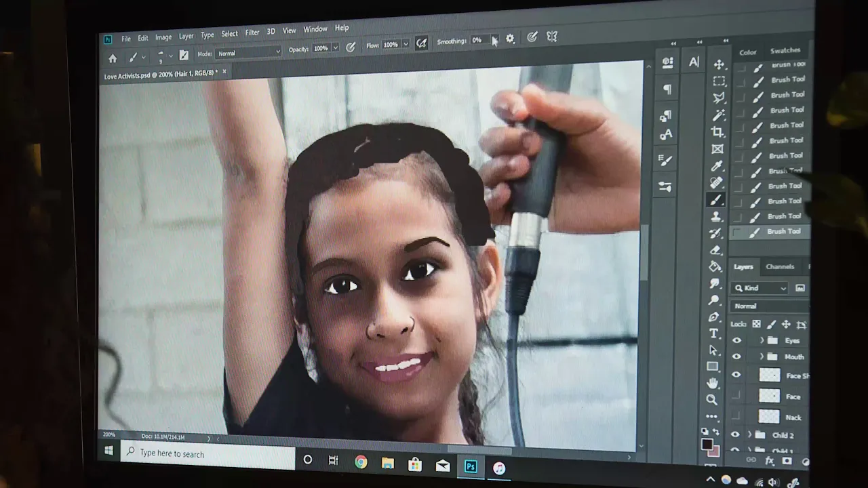Open the Brushes panel icon
This screenshot has width=868, height=488.
[665, 186]
